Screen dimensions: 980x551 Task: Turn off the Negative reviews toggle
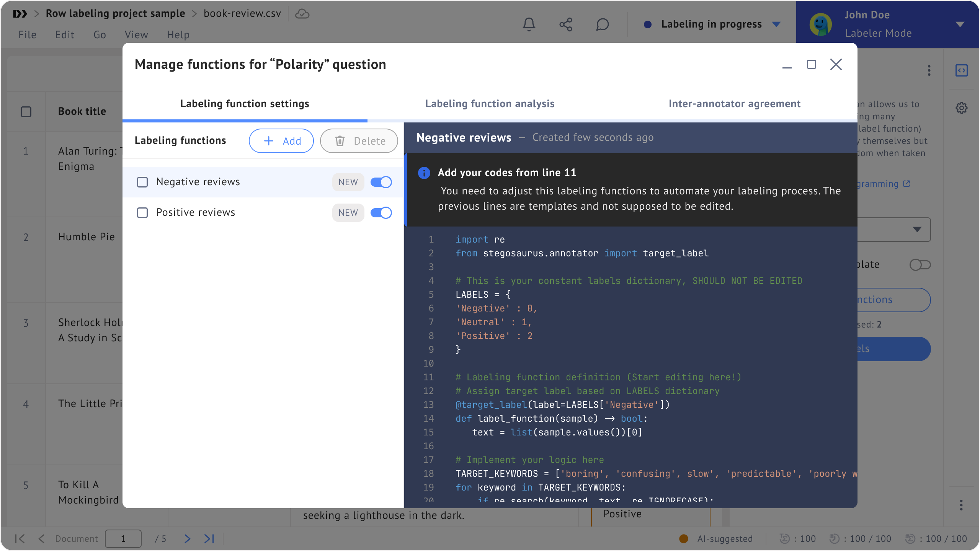381,182
